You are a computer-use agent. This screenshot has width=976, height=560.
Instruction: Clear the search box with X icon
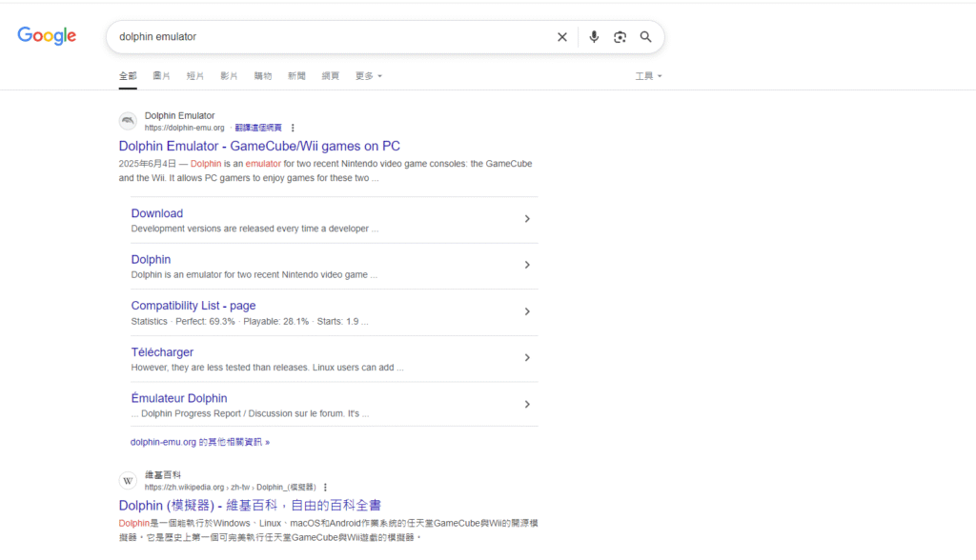click(x=562, y=37)
